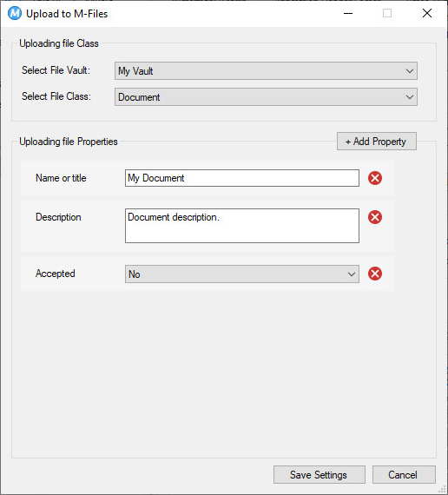Click inside the Description text area
This screenshot has height=495, width=448.
(242, 226)
